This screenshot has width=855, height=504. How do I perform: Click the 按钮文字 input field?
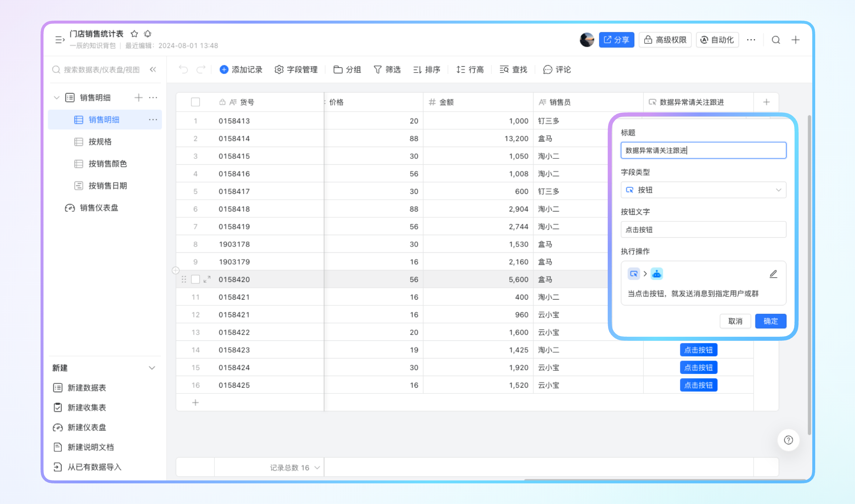[x=703, y=230]
